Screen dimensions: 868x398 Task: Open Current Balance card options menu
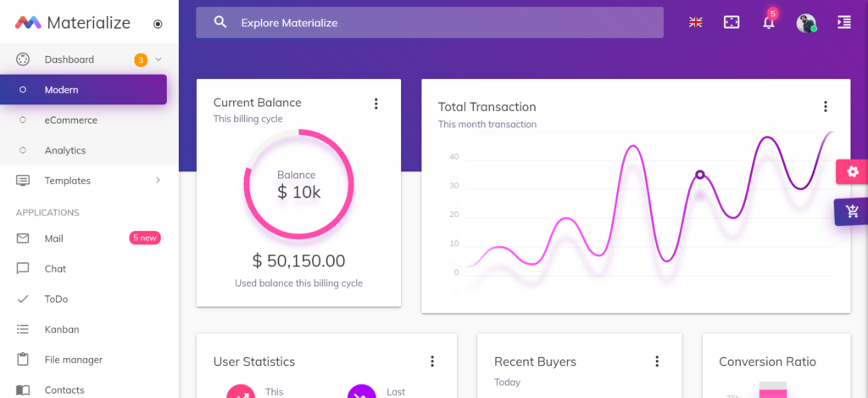(x=376, y=104)
